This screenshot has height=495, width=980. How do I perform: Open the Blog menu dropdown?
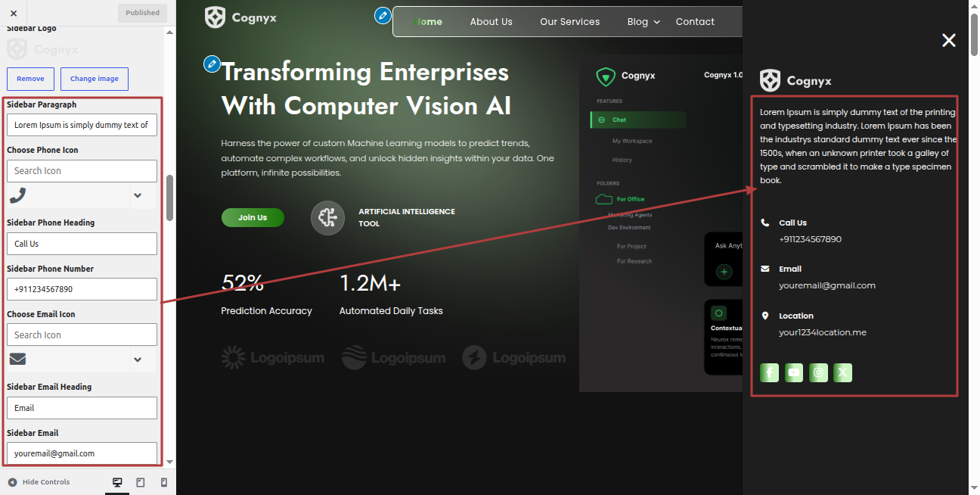coord(644,22)
